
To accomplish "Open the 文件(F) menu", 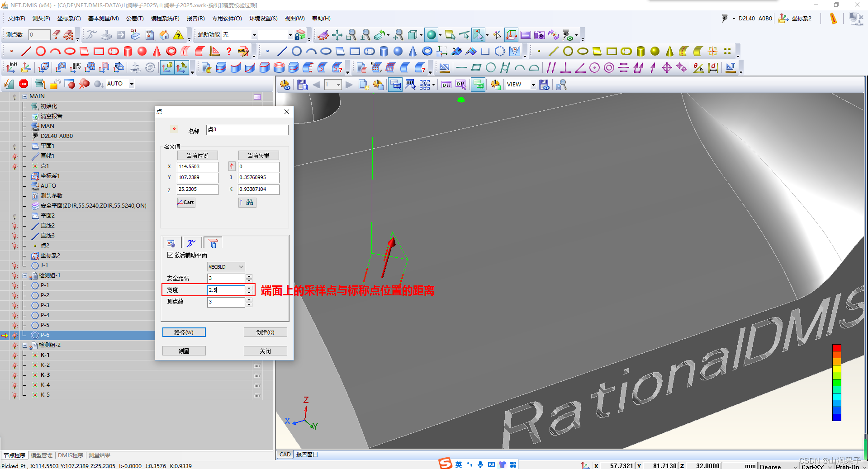I will [17, 19].
